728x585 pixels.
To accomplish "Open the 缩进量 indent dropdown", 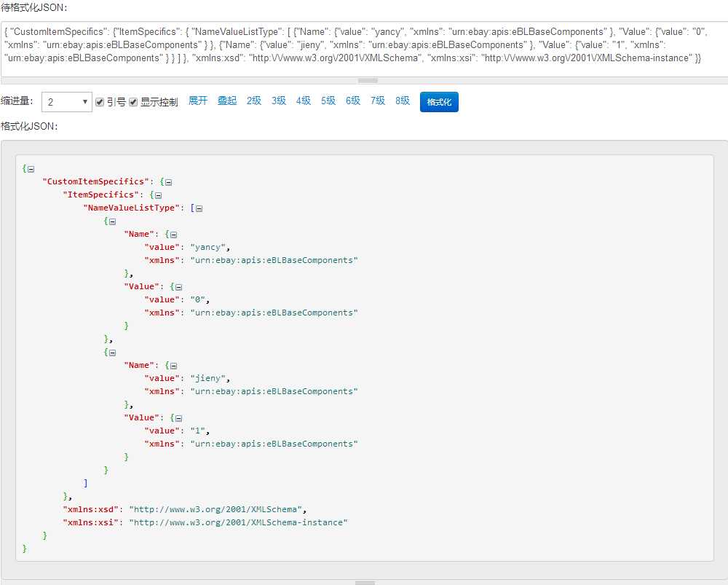I will pyautogui.click(x=67, y=102).
